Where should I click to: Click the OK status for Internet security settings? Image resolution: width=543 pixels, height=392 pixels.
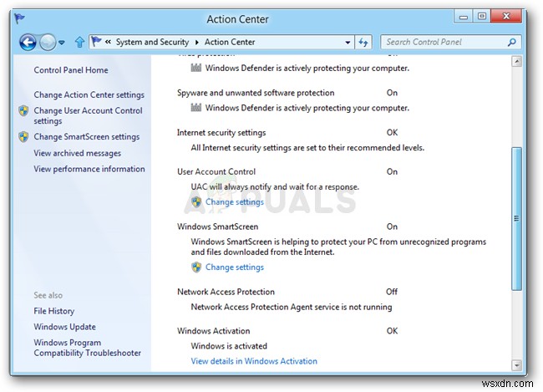392,132
